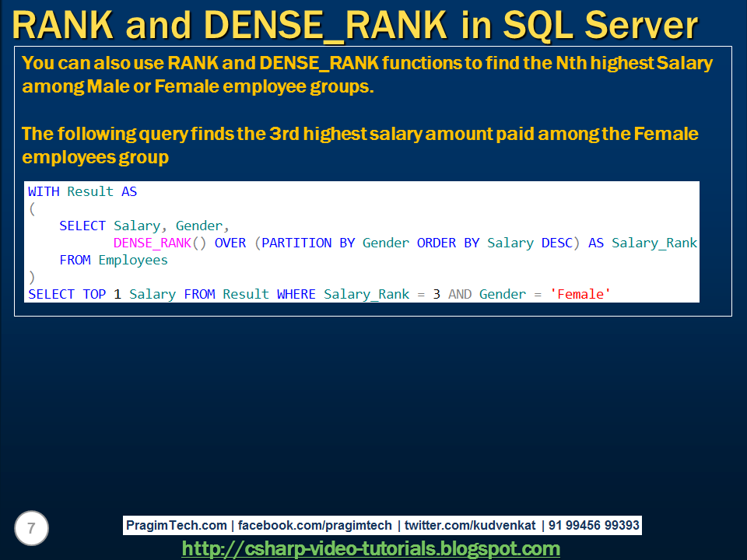
Task: Click the slide number 7 circle
Action: pos(30,528)
